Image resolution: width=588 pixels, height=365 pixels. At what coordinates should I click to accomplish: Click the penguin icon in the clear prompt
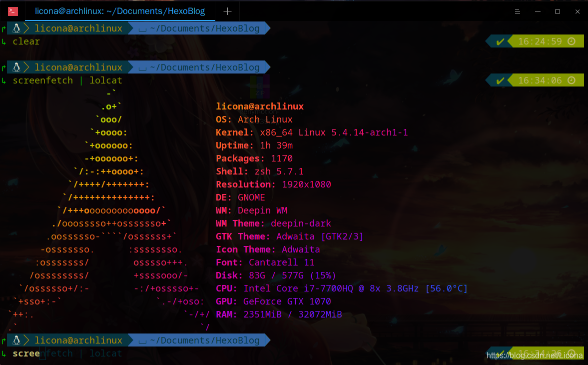pyautogui.click(x=16, y=28)
